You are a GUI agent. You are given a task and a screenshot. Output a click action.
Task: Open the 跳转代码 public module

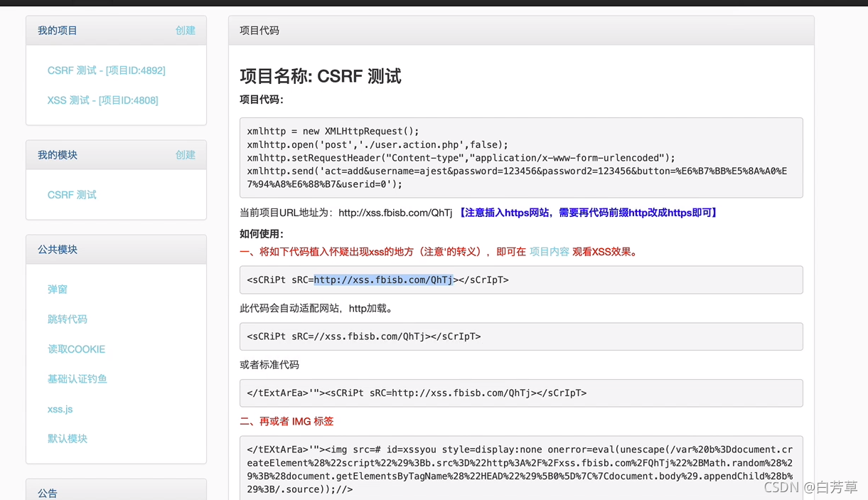[68, 319]
